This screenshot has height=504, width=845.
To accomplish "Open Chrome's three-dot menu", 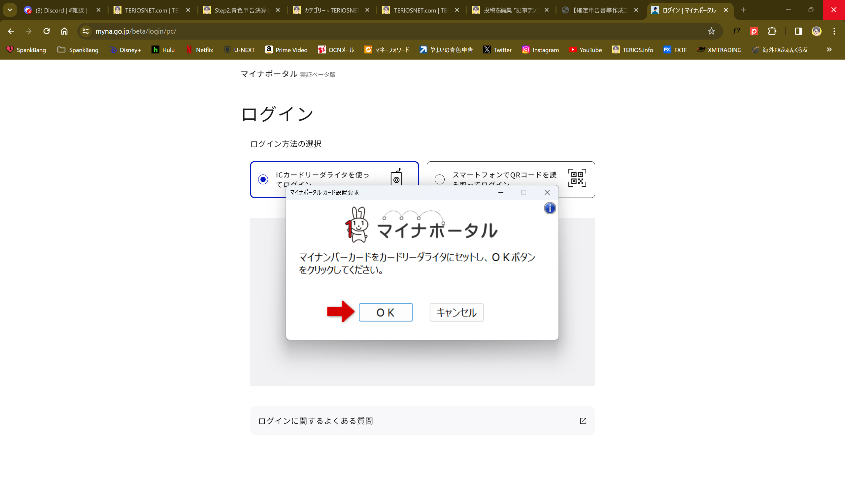I will point(834,31).
